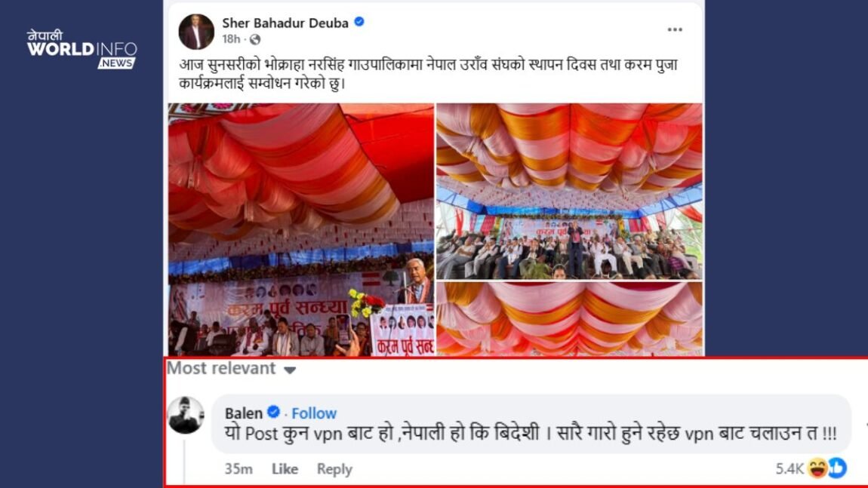Screen dimensions: 868x488
Task: Follow Balen from the comment
Action: pyautogui.click(x=314, y=413)
